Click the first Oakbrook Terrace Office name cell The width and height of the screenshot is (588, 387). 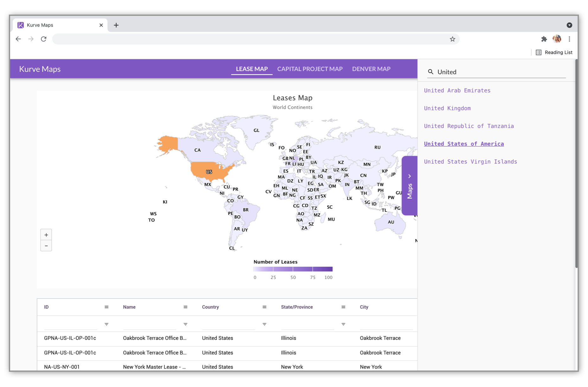point(155,338)
